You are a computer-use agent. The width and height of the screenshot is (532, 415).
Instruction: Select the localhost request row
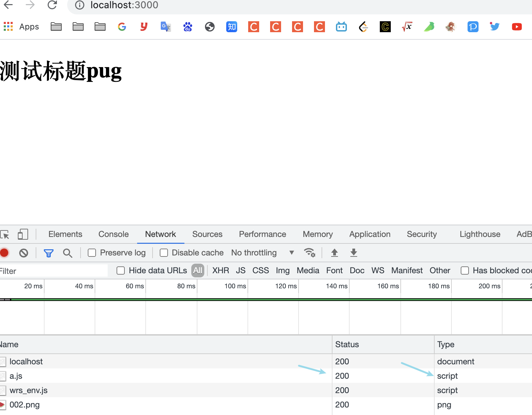tap(266, 362)
